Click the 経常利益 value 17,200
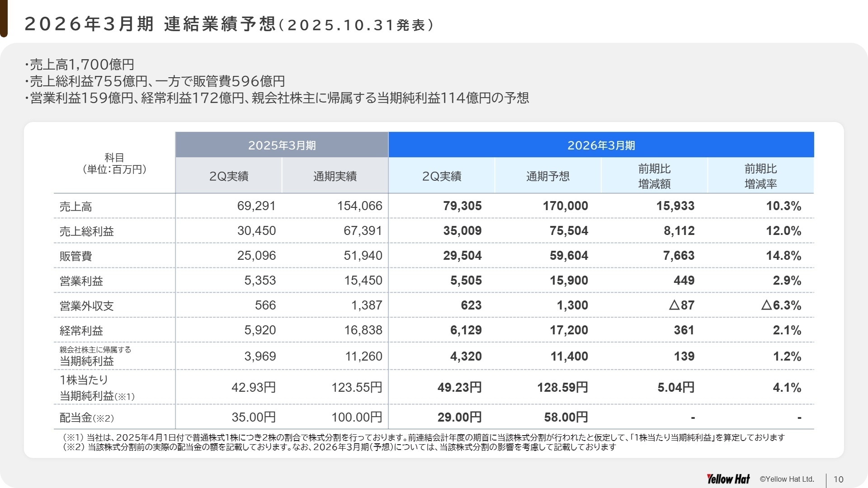 (x=566, y=330)
